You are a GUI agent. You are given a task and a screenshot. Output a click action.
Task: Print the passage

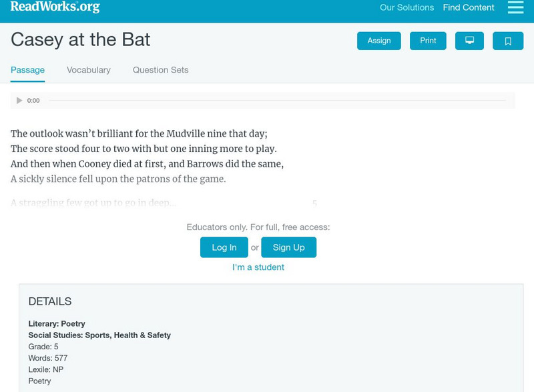point(428,41)
